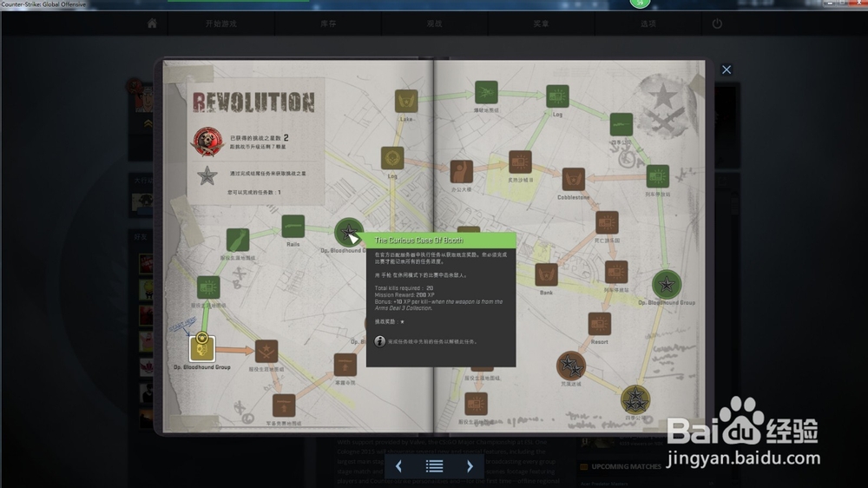Screen dimensions: 868x488
Task: Select the three-star 四季公园 final node
Action: pyautogui.click(x=635, y=399)
